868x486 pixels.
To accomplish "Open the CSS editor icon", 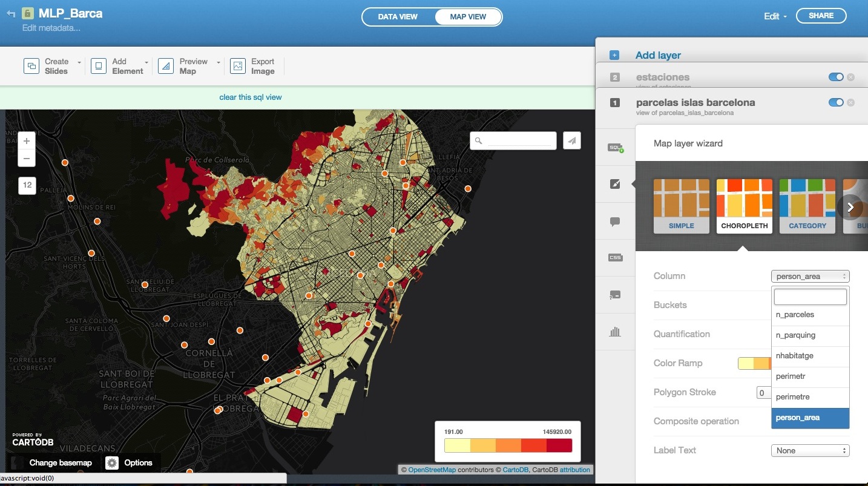I will 615,258.
